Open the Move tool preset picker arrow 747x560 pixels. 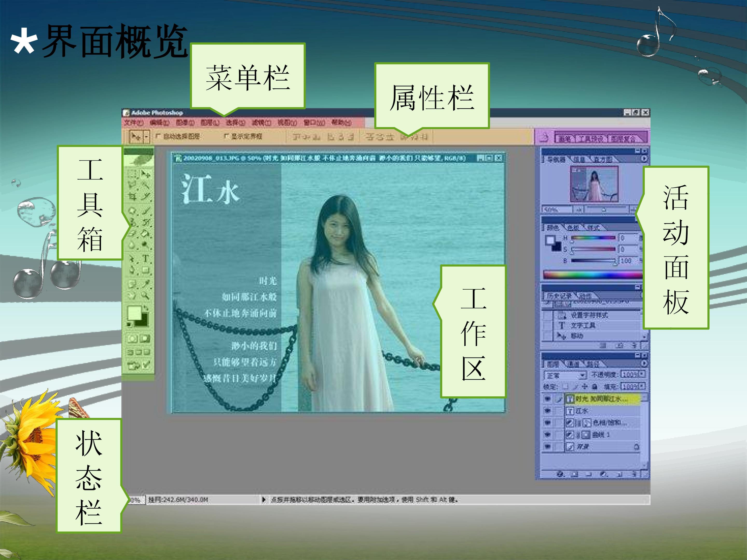(147, 137)
